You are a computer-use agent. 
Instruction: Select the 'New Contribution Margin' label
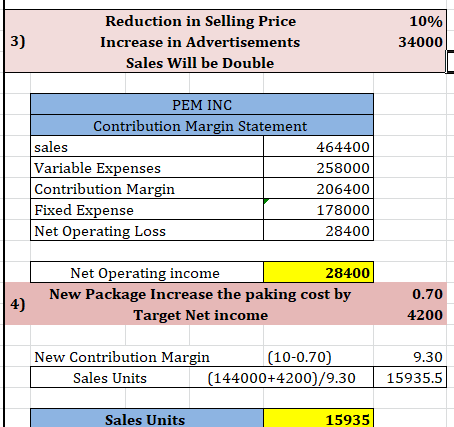[x=122, y=357]
